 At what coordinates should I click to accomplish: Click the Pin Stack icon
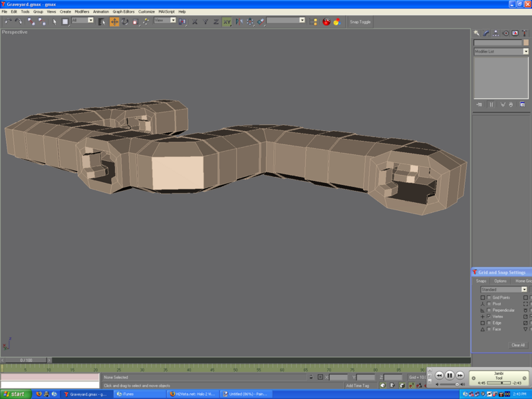[x=479, y=104]
